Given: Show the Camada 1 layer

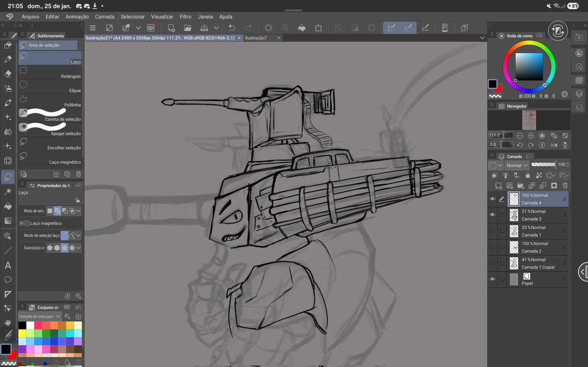Looking at the screenshot, I should 492,230.
